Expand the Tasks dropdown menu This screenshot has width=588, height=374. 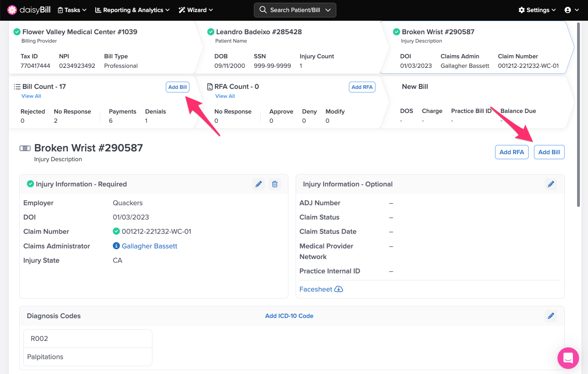(x=72, y=10)
